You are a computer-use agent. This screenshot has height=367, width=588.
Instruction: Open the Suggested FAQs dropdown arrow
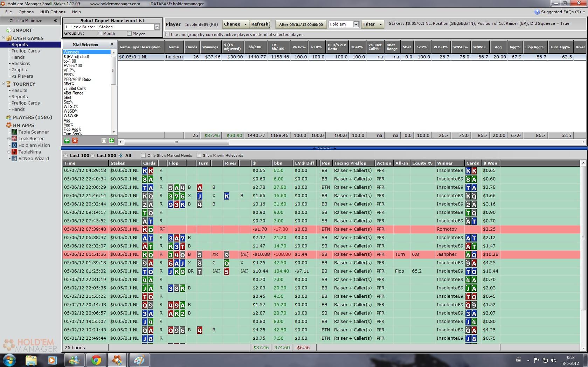pyautogui.click(x=583, y=12)
